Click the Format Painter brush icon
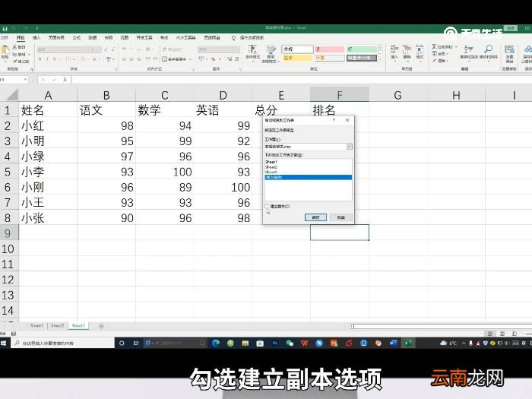Screen dimensions: 532x399 15,62
